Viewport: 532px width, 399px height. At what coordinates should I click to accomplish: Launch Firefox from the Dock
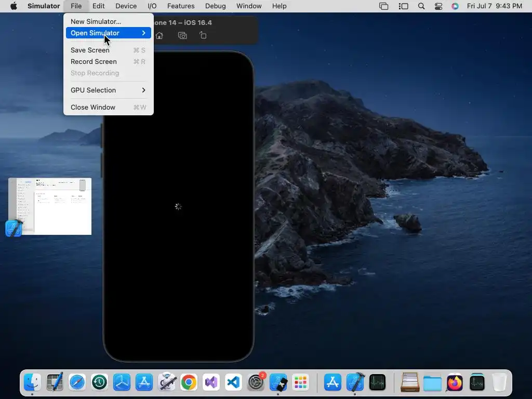(x=455, y=382)
